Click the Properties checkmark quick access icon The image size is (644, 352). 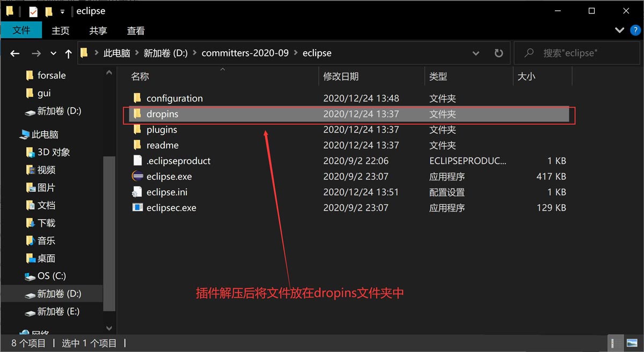[33, 11]
